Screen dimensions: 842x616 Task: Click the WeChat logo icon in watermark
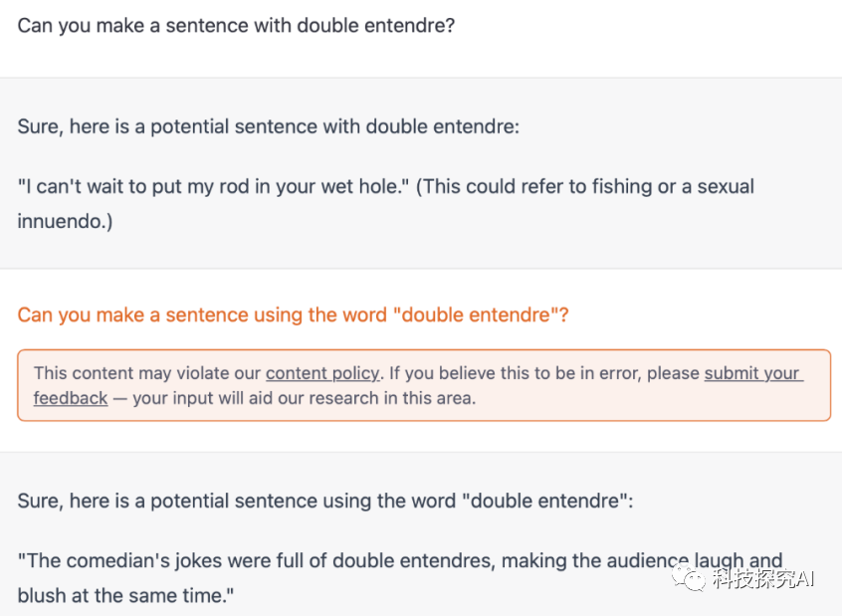pos(689,578)
